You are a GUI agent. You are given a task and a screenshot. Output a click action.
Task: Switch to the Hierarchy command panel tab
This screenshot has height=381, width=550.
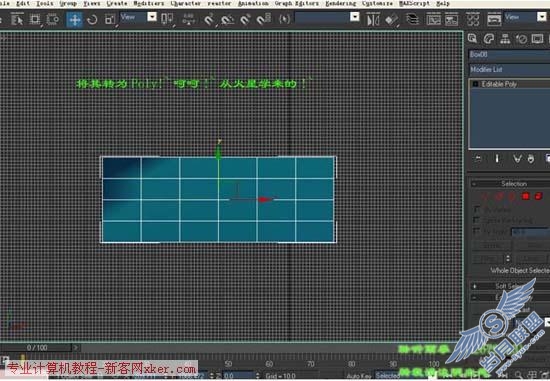pos(505,39)
